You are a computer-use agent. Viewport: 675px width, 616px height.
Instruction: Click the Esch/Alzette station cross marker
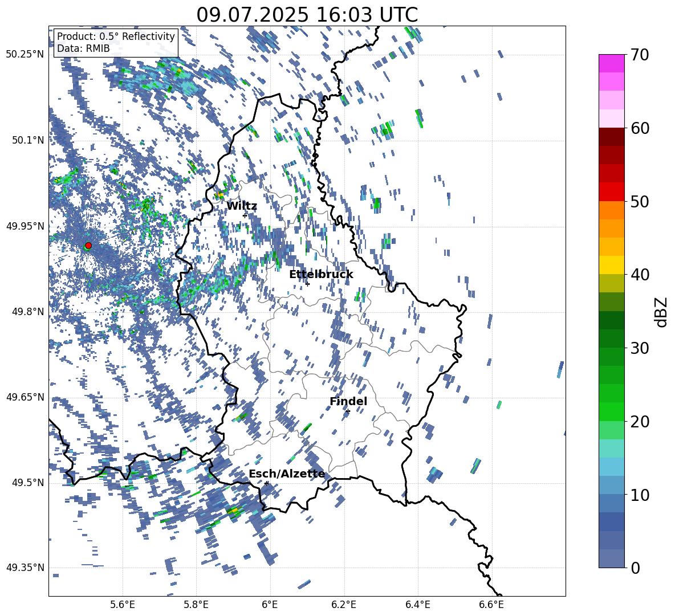tap(266, 483)
